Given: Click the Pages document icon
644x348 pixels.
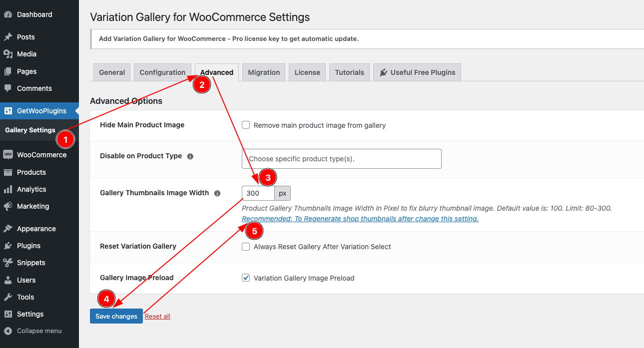Looking at the screenshot, I should (x=8, y=71).
